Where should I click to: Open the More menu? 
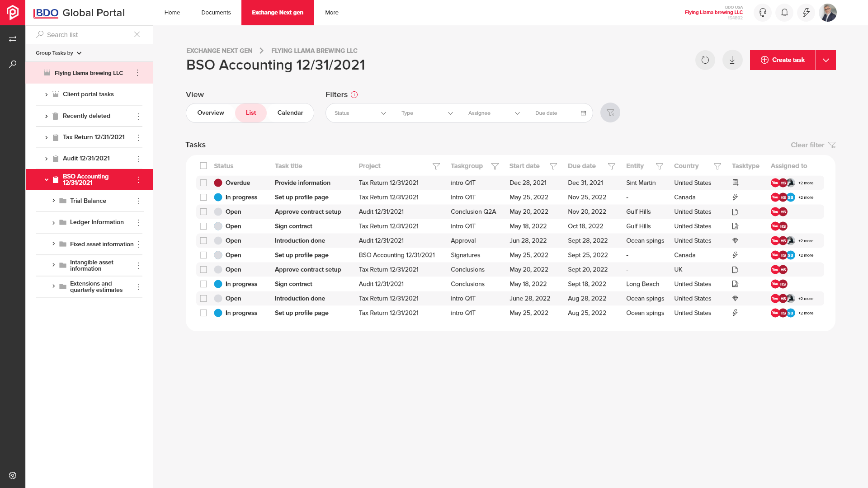(332, 13)
